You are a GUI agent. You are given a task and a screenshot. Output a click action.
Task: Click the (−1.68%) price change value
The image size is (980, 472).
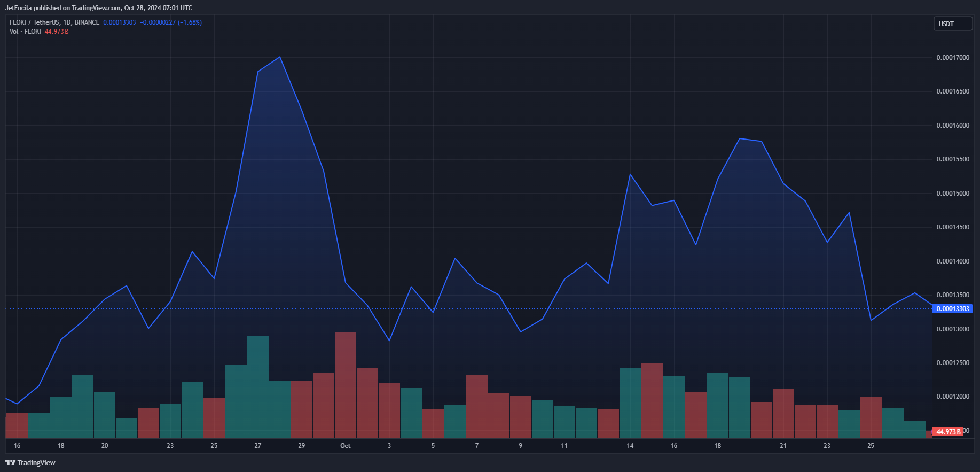[x=190, y=22]
